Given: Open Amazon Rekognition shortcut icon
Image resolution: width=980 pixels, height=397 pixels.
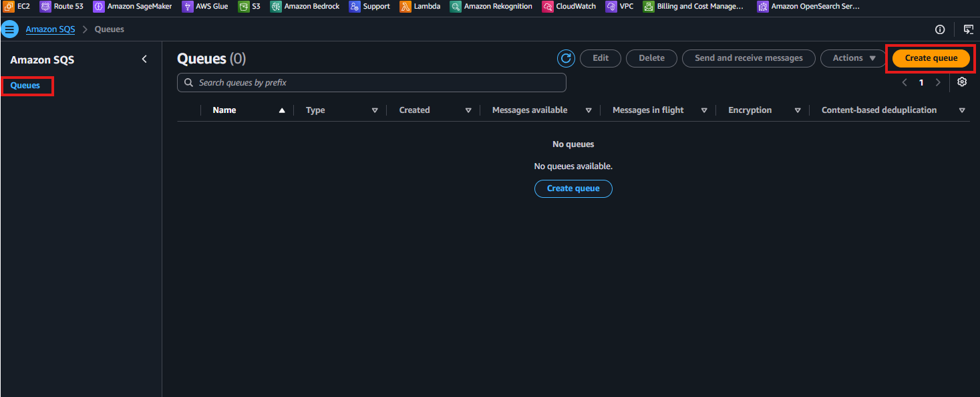Looking at the screenshot, I should [x=456, y=7].
